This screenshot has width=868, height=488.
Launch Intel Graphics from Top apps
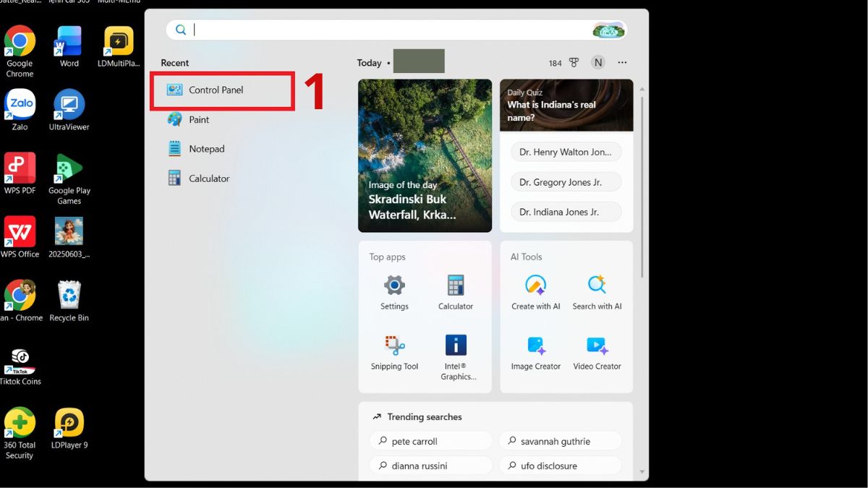pos(456,357)
